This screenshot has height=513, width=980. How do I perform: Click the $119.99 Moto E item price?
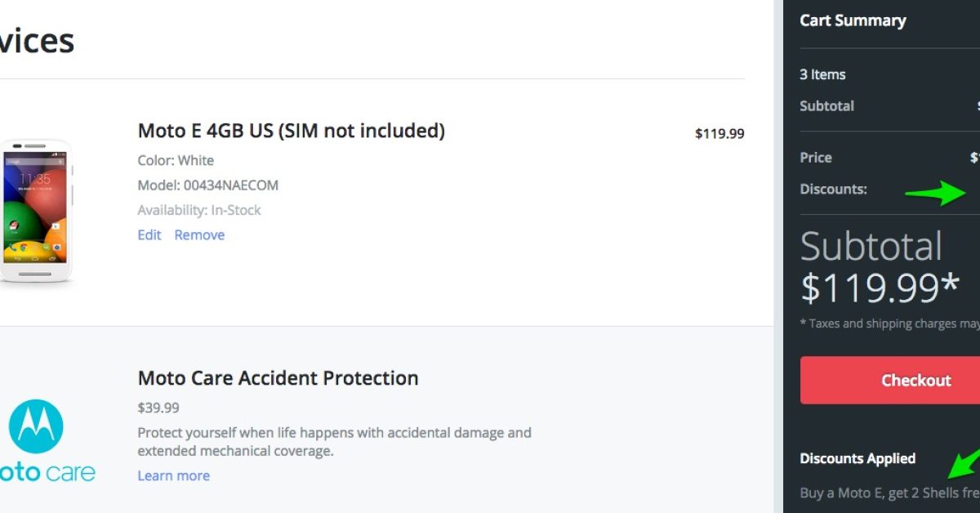click(719, 133)
